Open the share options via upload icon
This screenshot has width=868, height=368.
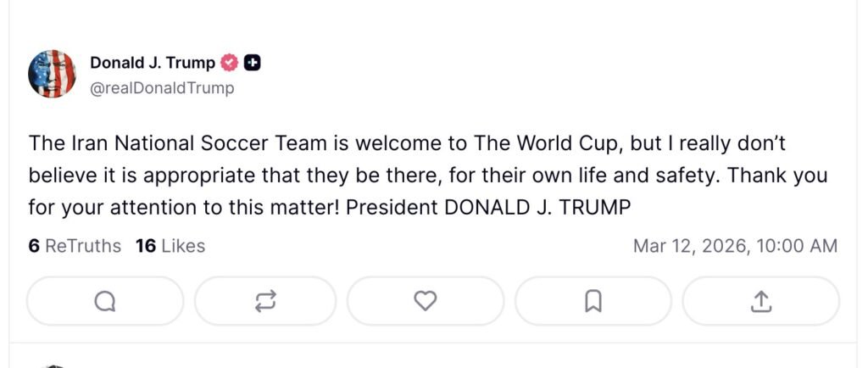(760, 301)
